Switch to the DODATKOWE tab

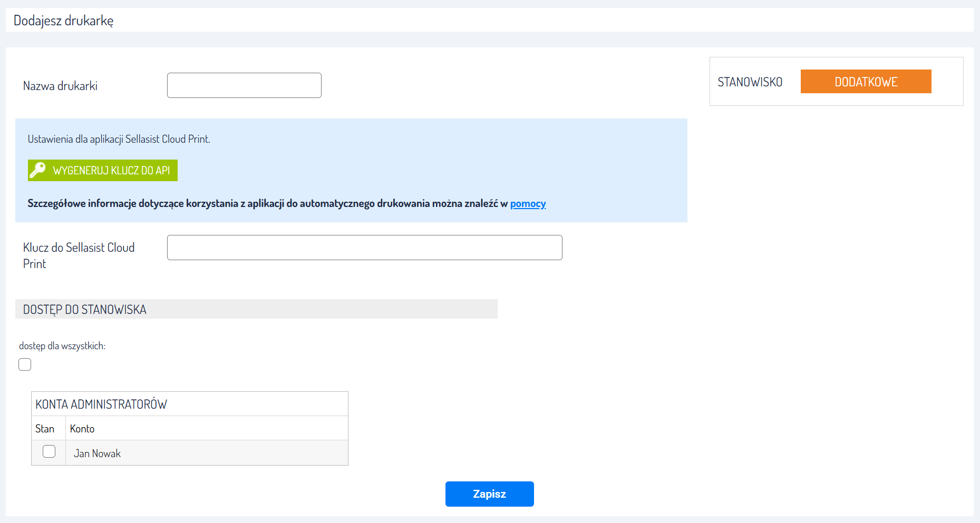coord(866,82)
